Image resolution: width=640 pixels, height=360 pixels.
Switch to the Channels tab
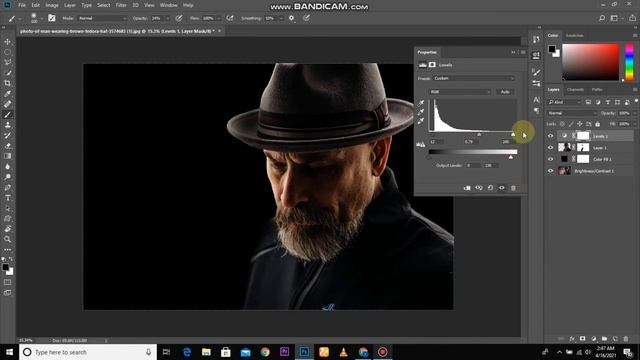click(575, 90)
